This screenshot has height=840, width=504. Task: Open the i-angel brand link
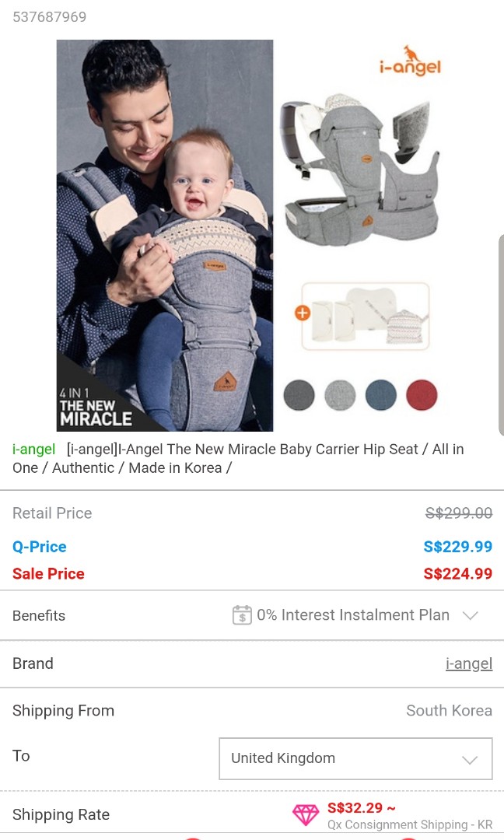(469, 663)
